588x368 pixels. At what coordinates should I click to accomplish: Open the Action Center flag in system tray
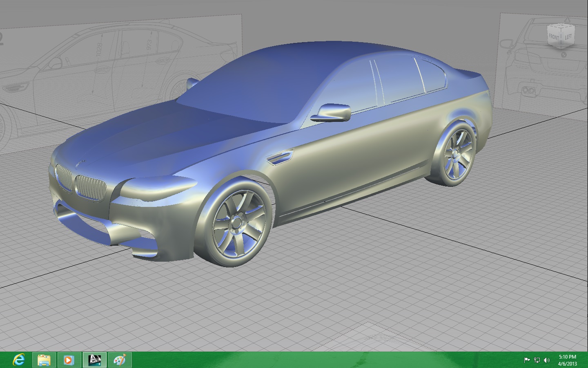pyautogui.click(x=527, y=360)
